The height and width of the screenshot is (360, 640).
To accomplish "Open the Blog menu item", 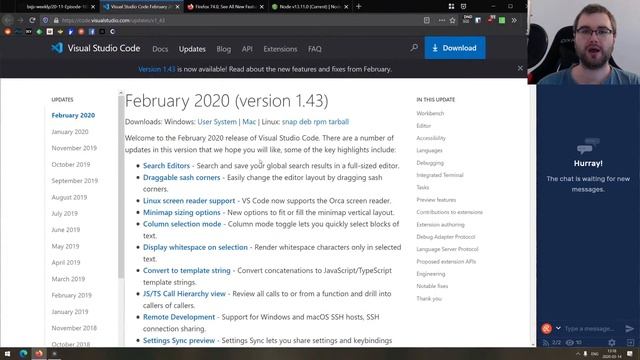I will pos(223,49).
